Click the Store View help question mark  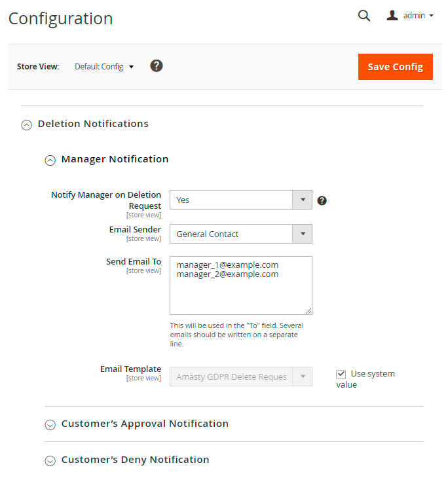[x=157, y=65]
